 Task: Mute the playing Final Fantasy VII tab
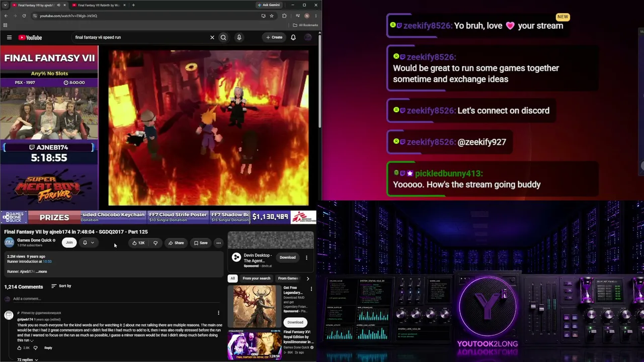coord(58,5)
